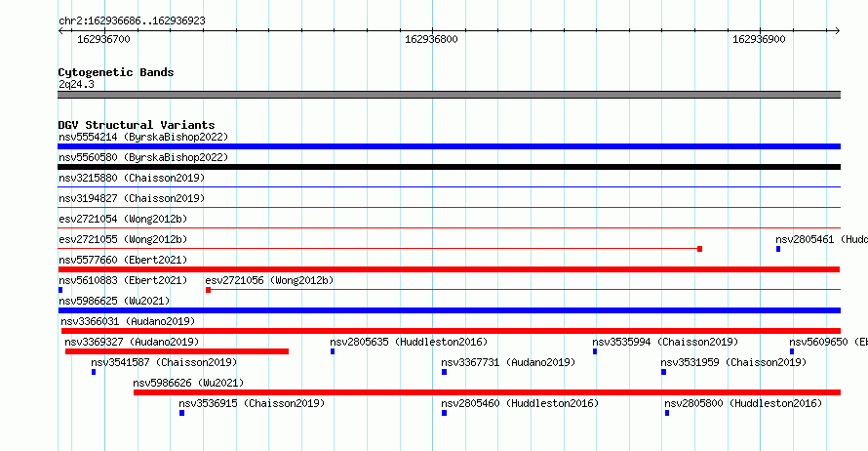Click the blue marker under nsv2805461

point(778,249)
